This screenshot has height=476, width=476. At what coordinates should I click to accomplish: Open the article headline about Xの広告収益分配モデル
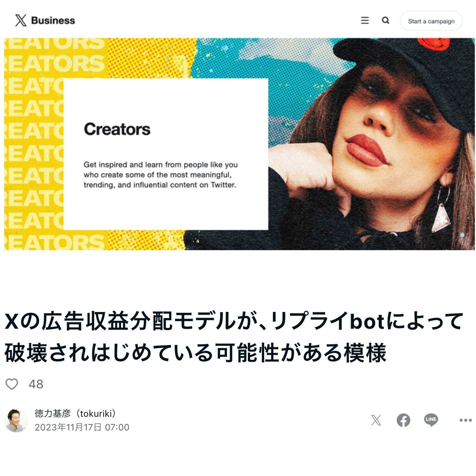(x=234, y=337)
